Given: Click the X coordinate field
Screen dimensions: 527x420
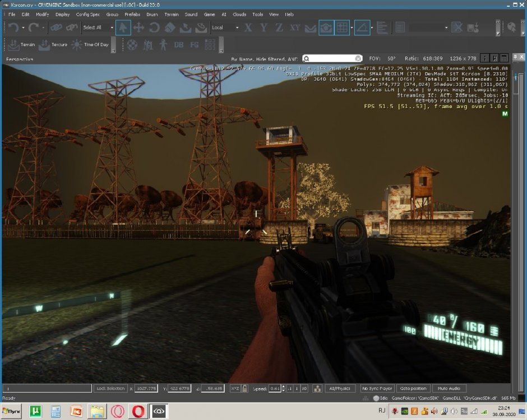Looking at the screenshot, I should [x=146, y=389].
